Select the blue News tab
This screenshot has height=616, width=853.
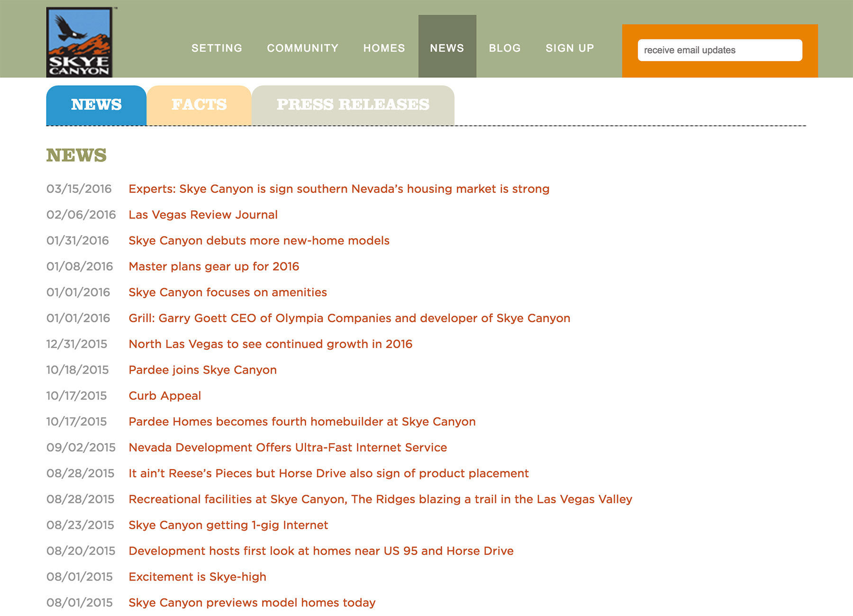coord(96,105)
